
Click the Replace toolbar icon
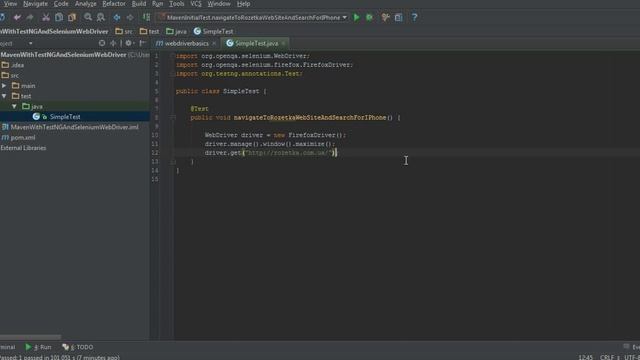click(101, 18)
